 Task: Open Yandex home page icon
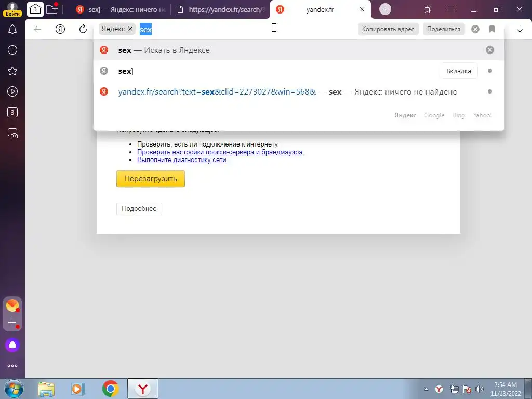click(60, 29)
